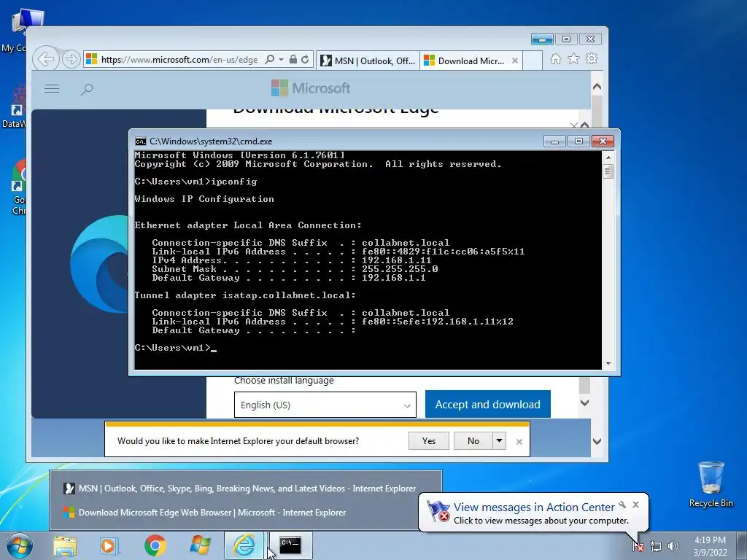Click the Default Gateway 192.168.1.1 value
Screen dimensions: 747x560
393,278
